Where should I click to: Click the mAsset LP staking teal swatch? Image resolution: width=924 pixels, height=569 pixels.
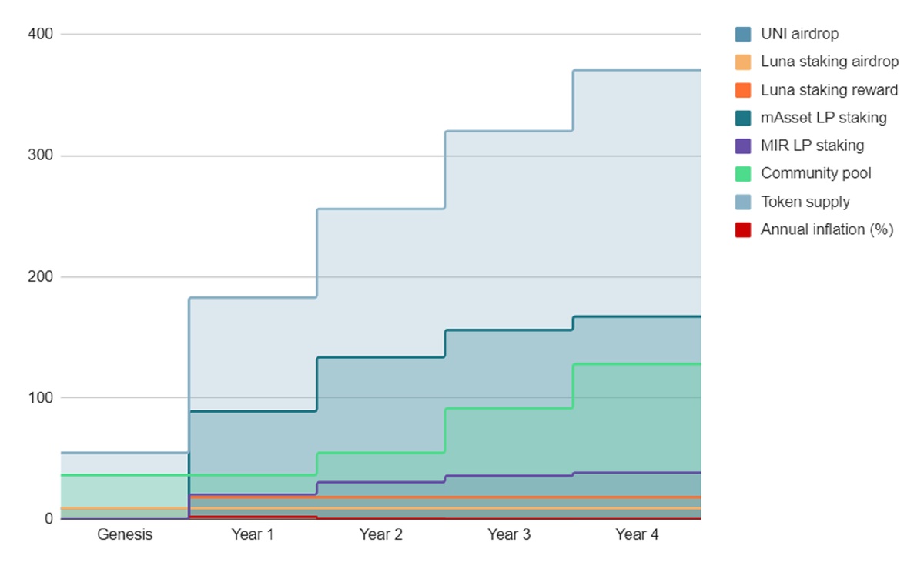(743, 119)
